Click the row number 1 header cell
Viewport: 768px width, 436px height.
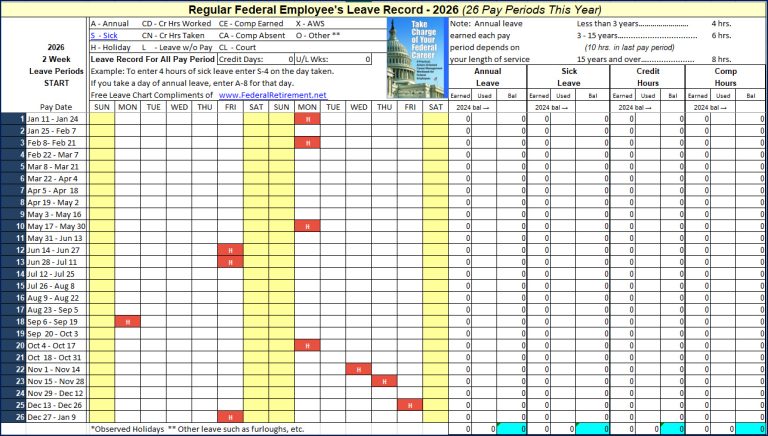click(x=20, y=119)
